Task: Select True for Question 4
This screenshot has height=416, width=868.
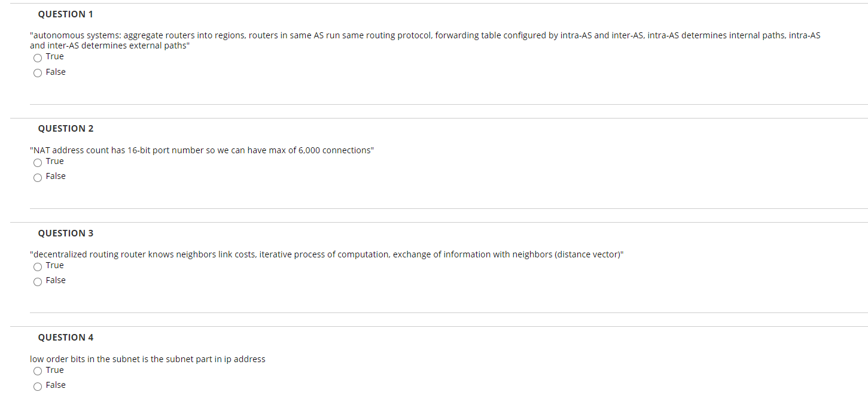Action: tap(37, 371)
